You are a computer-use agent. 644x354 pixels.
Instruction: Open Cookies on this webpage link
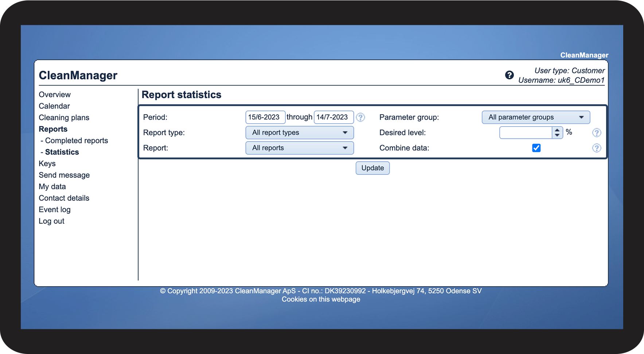pos(321,299)
